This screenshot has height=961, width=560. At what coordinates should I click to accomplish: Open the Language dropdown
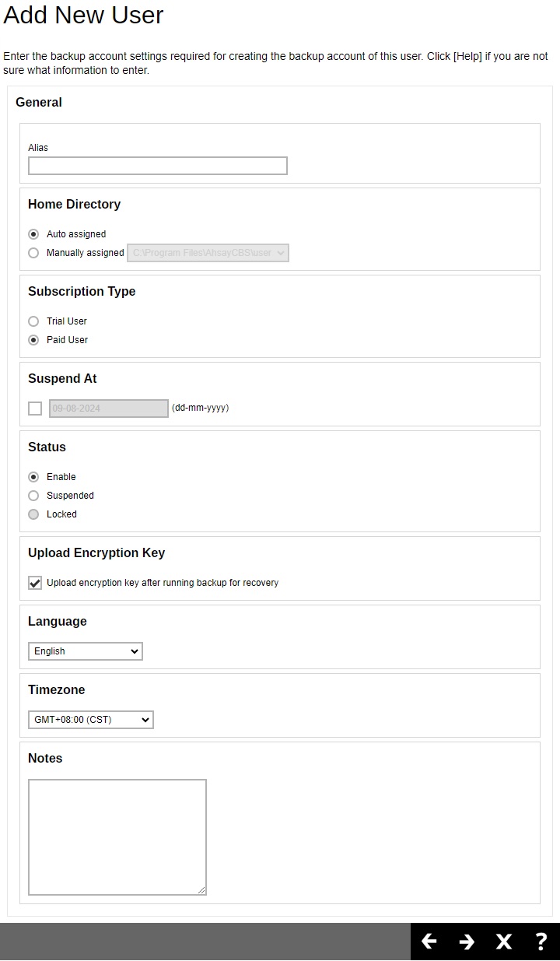pos(86,651)
